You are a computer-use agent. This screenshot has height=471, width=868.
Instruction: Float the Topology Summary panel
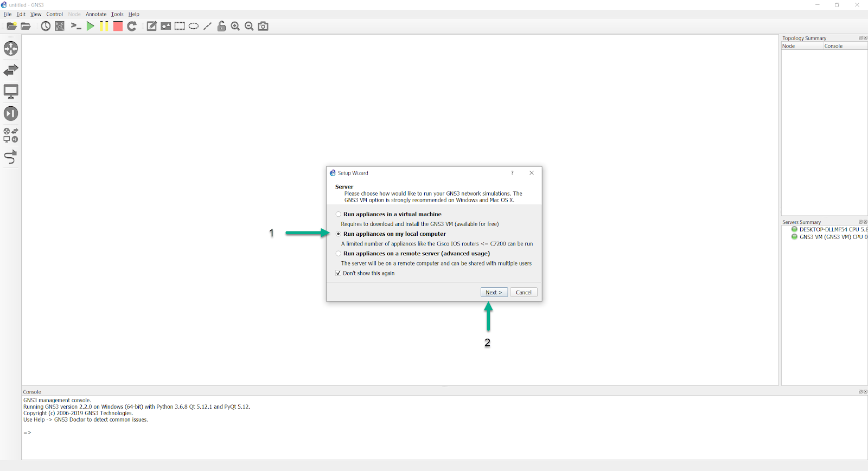[860, 38]
